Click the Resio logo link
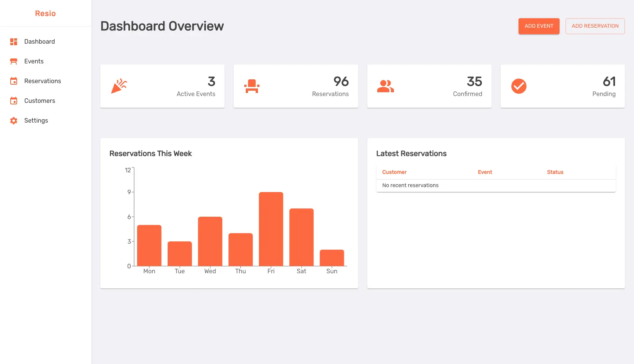The image size is (634, 364). coord(45,13)
